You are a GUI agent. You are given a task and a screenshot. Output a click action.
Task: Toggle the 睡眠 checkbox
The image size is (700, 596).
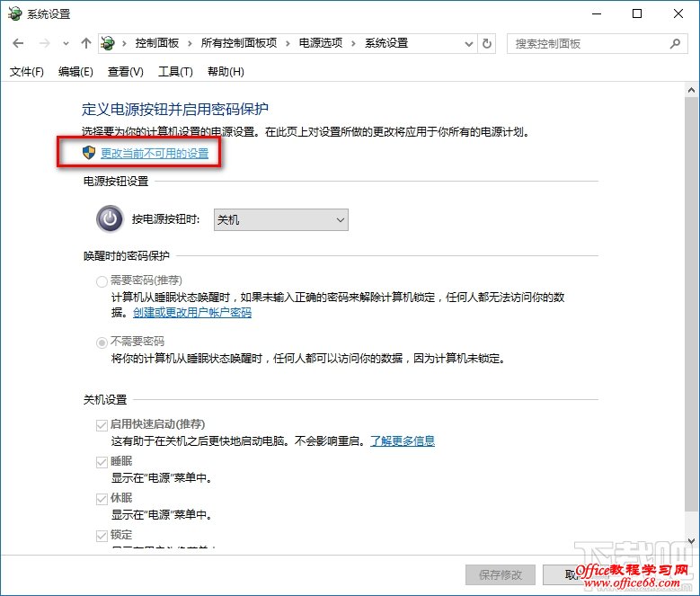(102, 462)
